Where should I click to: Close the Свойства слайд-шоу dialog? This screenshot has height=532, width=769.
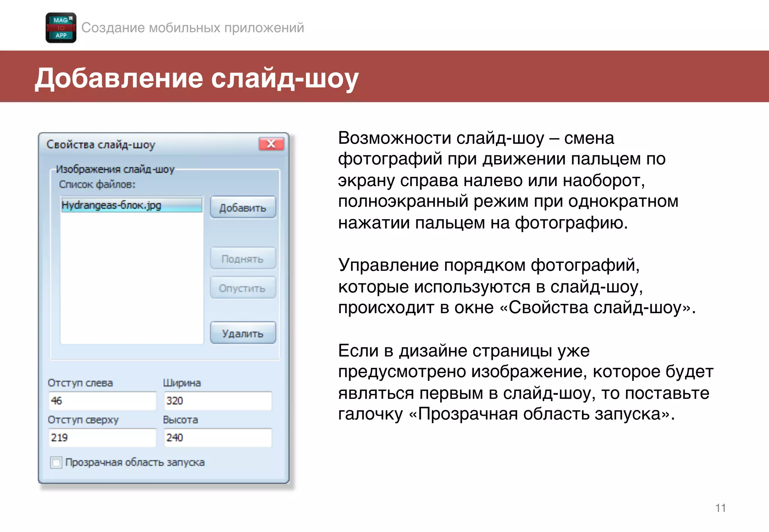click(x=271, y=144)
